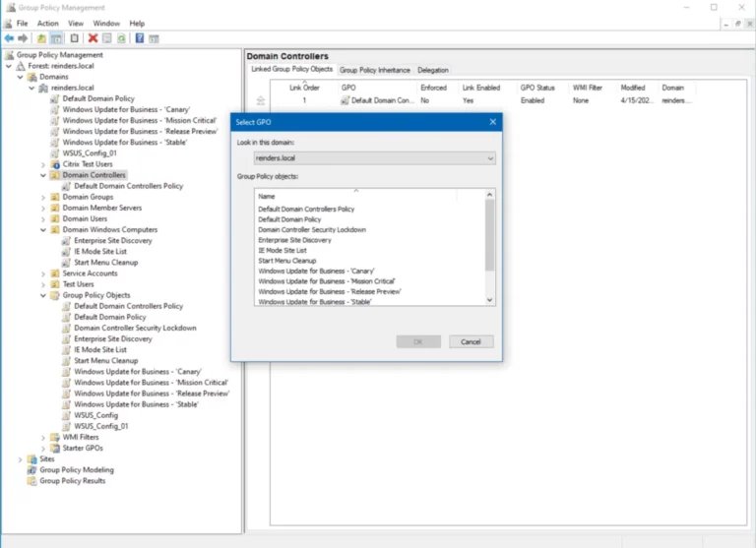Close the Select GPO dialog
The width and height of the screenshot is (756, 548).
(493, 122)
